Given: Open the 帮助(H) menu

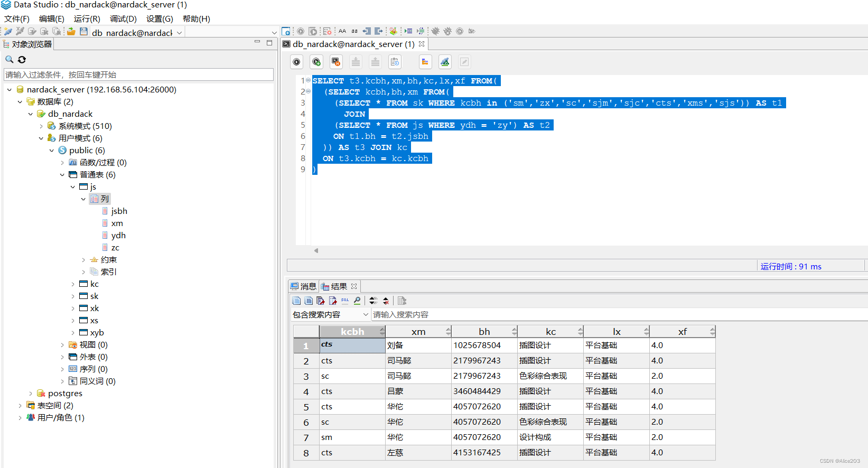Looking at the screenshot, I should tap(196, 19).
